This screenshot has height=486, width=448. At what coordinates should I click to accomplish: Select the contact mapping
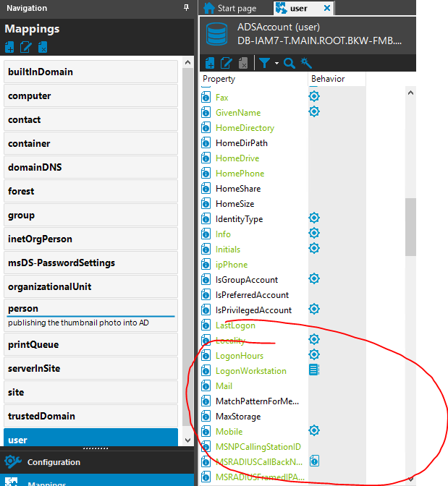90,119
